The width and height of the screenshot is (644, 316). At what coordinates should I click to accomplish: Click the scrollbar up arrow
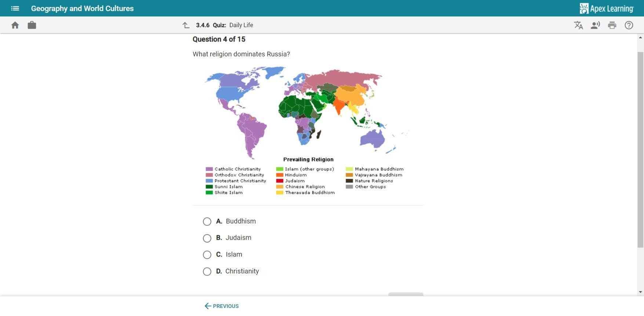click(x=640, y=37)
